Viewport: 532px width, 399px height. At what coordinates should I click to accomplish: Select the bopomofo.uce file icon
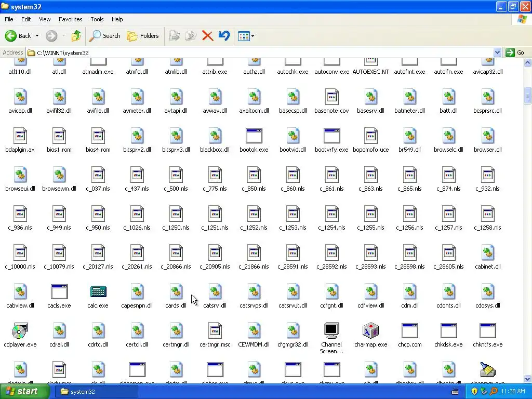point(370,136)
